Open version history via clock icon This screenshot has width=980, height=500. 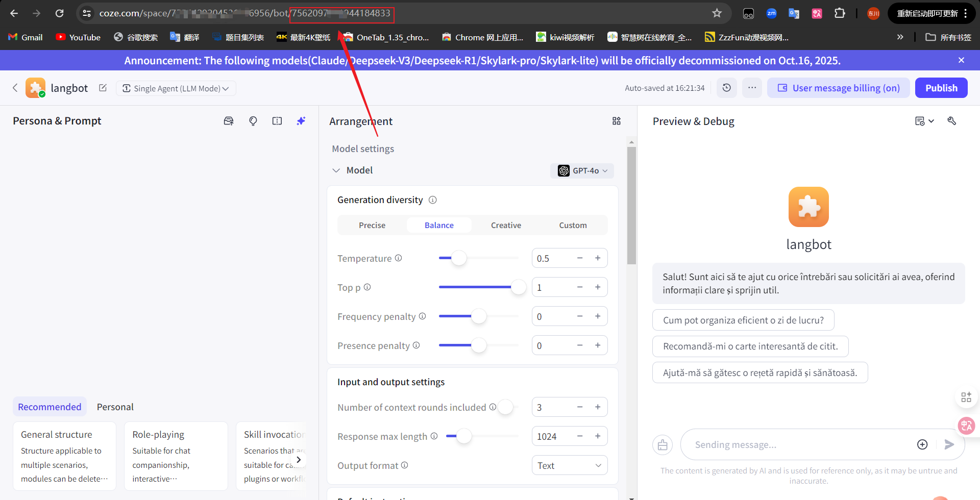tap(726, 88)
